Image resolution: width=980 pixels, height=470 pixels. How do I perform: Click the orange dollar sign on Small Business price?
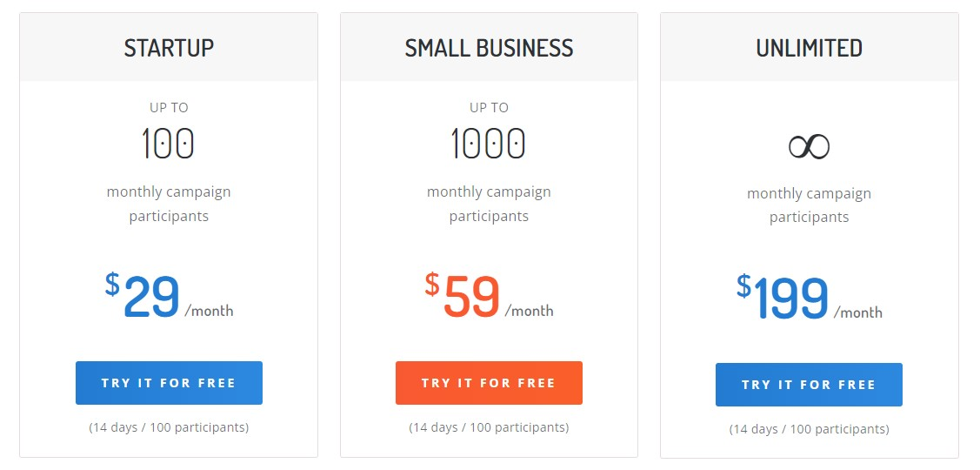(x=432, y=284)
